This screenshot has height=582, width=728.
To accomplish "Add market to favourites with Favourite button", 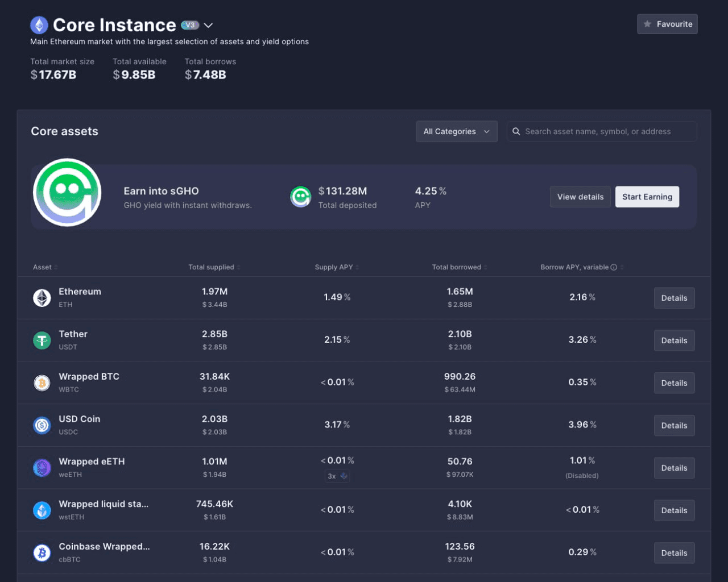I will coord(667,24).
